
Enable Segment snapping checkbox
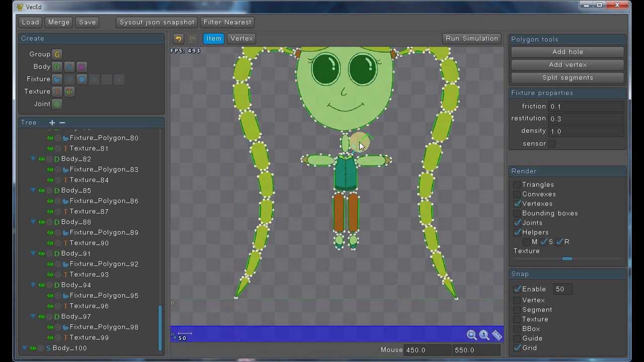coord(517,310)
